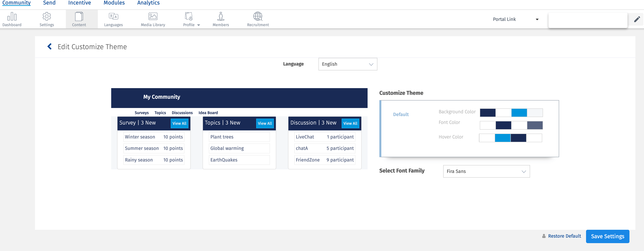Click the Settings gear icon
The image size is (644, 251).
[47, 17]
